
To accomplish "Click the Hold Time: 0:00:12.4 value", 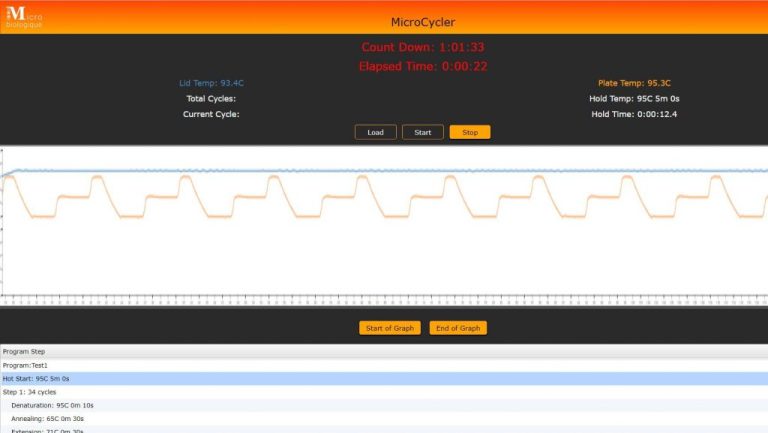I will click(634, 114).
